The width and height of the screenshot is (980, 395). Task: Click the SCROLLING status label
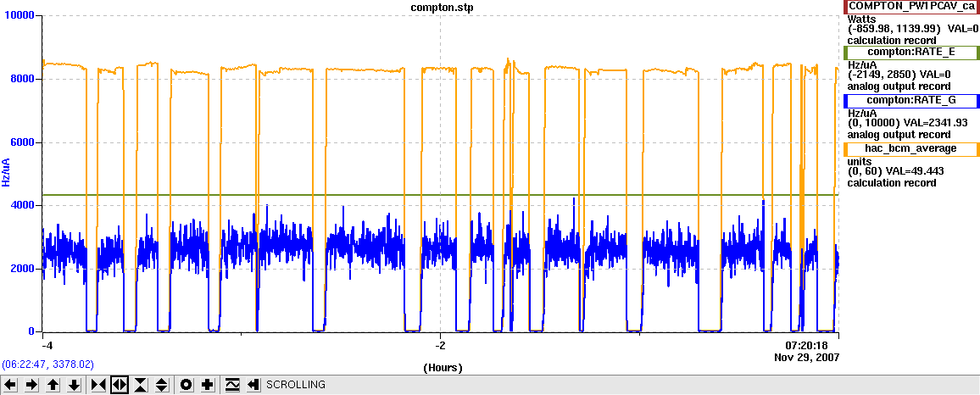point(296,385)
